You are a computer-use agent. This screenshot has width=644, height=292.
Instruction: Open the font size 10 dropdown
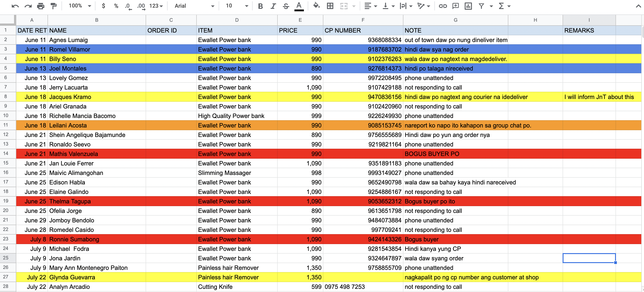coord(237,6)
